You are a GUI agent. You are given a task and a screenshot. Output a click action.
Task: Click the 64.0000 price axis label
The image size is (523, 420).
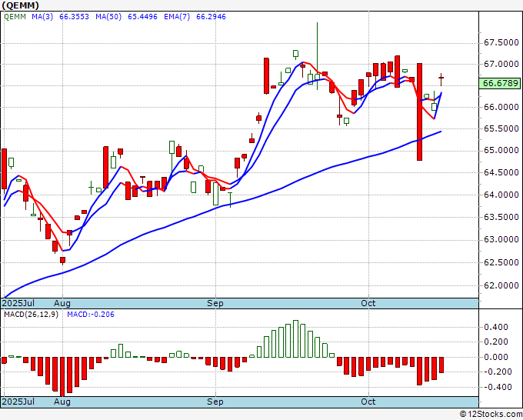501,195
